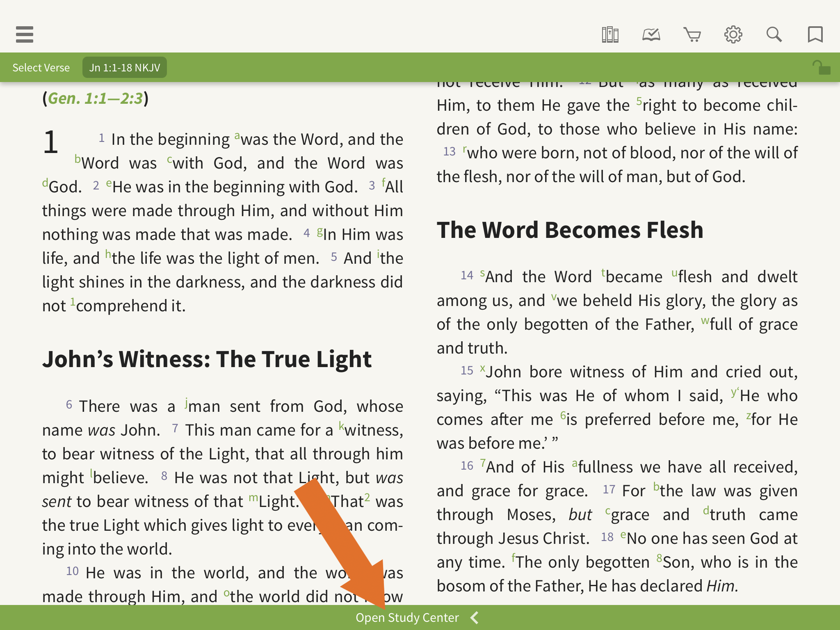
Task: Open cross-reference c before 'grace and'
Action: tap(608, 511)
